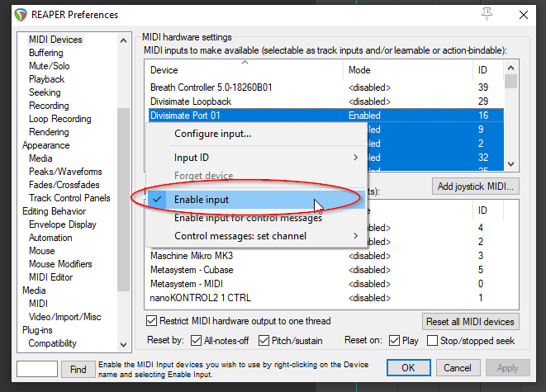Click Reset all MIDI devices button
This screenshot has width=546, height=392.
point(470,322)
